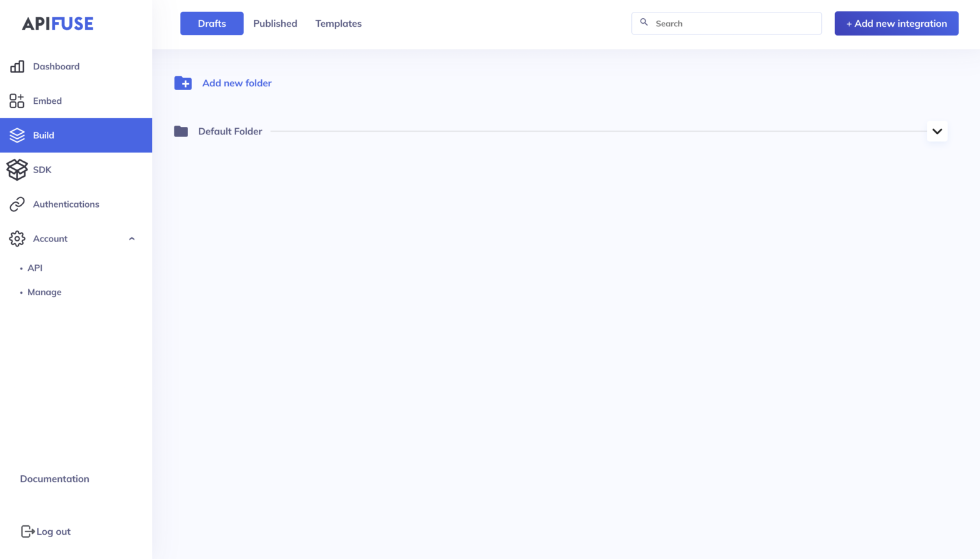The image size is (980, 559).
Task: Collapse the Account submenu chevron
Action: 132,239
